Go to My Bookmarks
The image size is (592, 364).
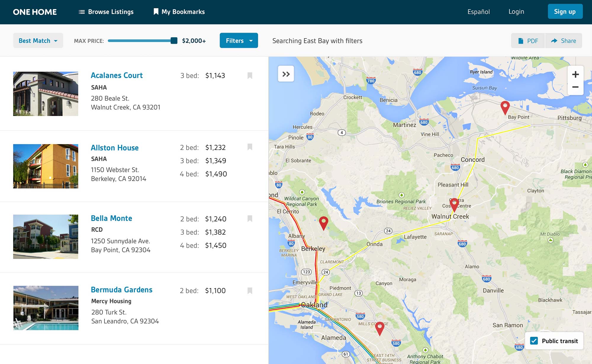(179, 12)
